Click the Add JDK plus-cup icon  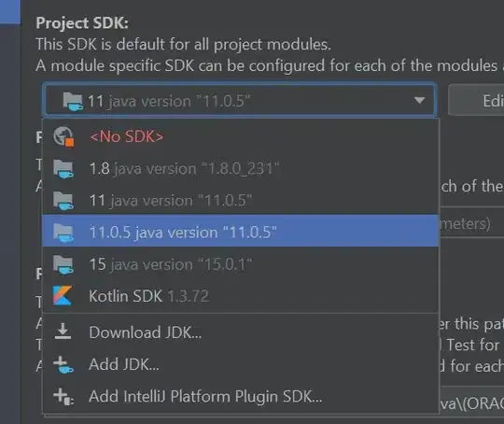coord(63,364)
